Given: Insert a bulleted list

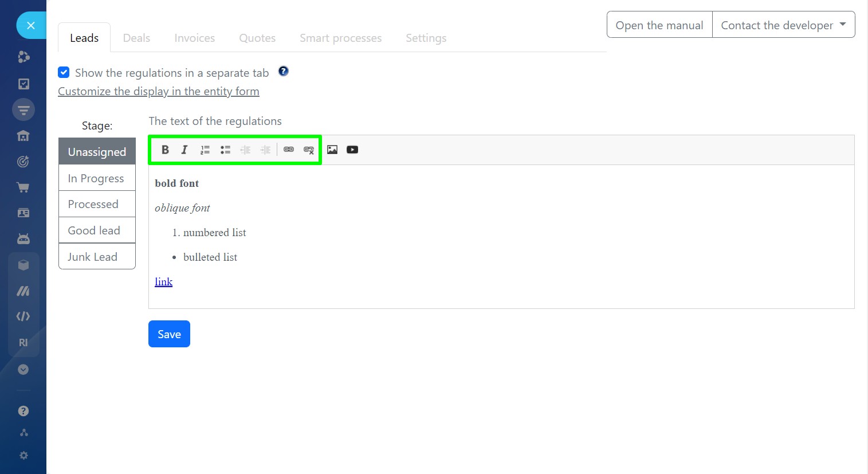Looking at the screenshot, I should 225,150.
